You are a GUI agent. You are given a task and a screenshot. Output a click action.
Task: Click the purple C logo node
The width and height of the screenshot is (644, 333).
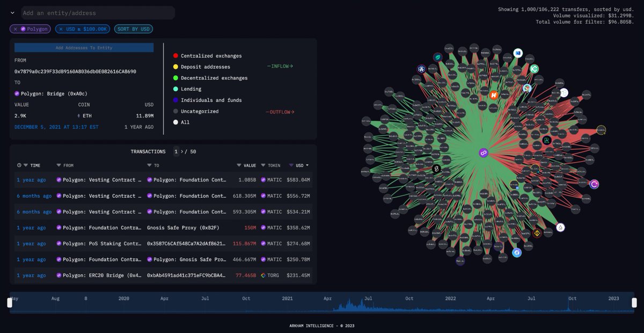tap(594, 184)
